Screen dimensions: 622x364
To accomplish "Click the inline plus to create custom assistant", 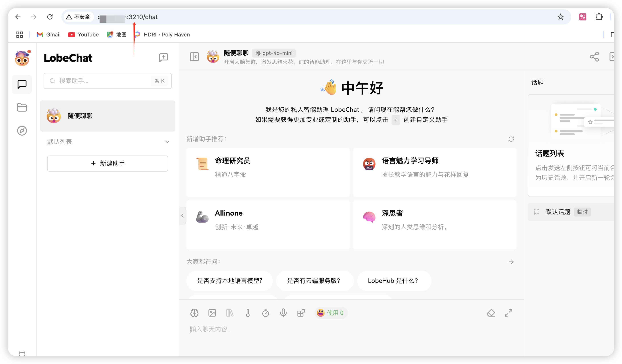I will point(396,120).
